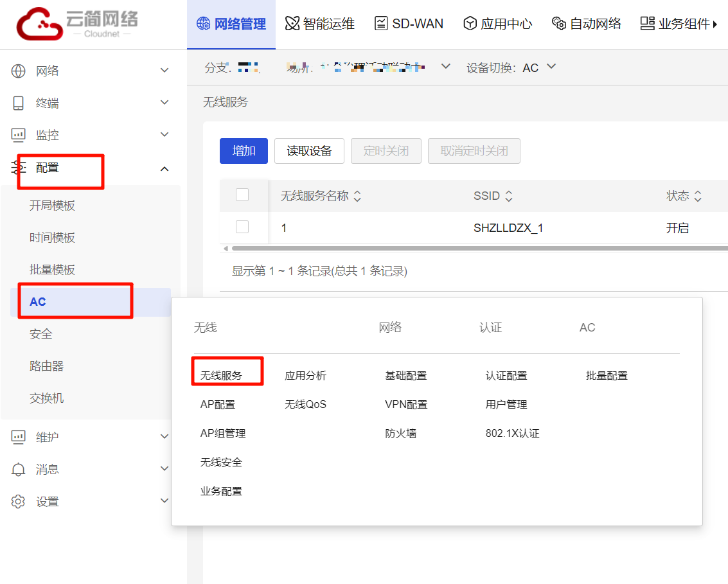728x584 pixels.
Task: Switch to the 网络管理 tab
Action: 231,24
